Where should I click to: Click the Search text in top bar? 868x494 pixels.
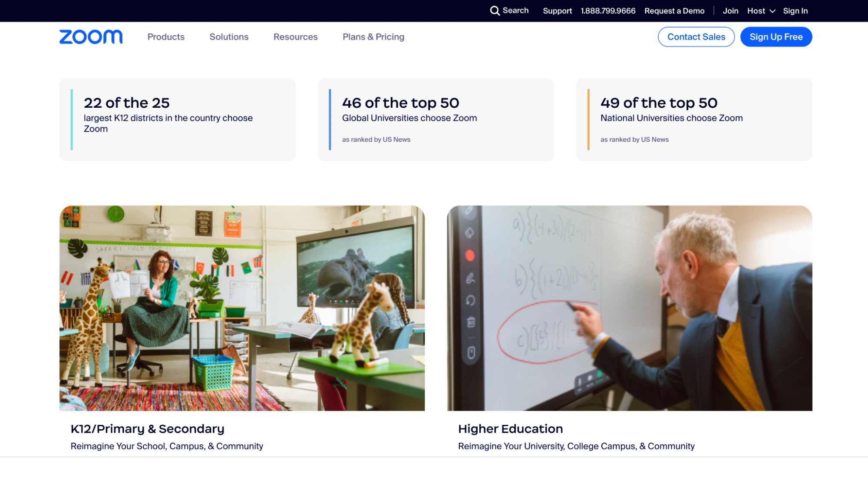point(515,10)
